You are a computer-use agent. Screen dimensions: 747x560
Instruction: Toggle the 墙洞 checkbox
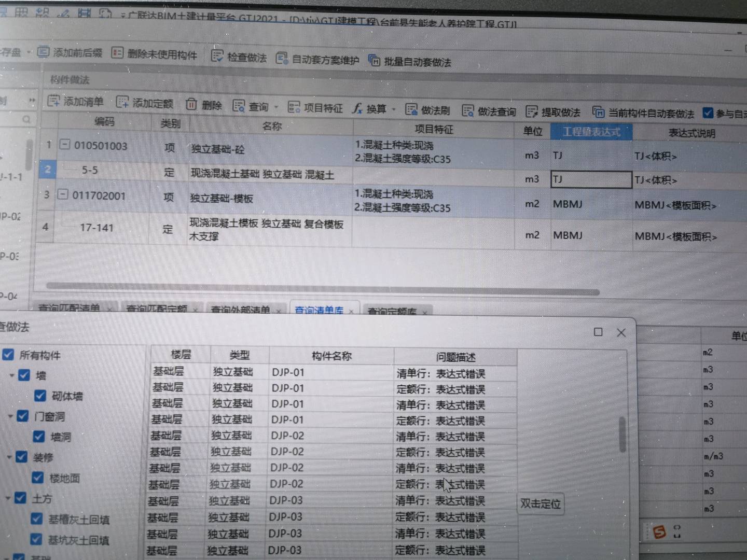(x=38, y=437)
